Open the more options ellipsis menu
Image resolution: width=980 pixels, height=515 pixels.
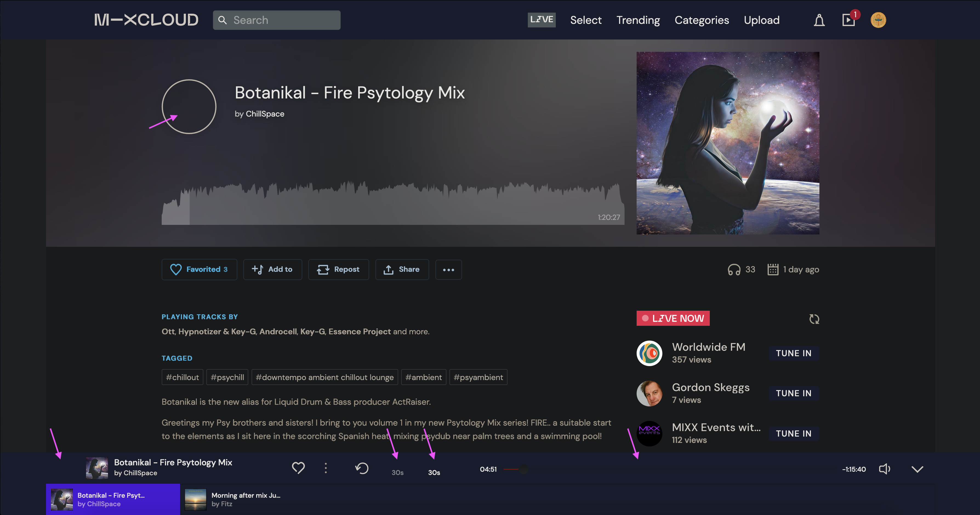coord(449,270)
